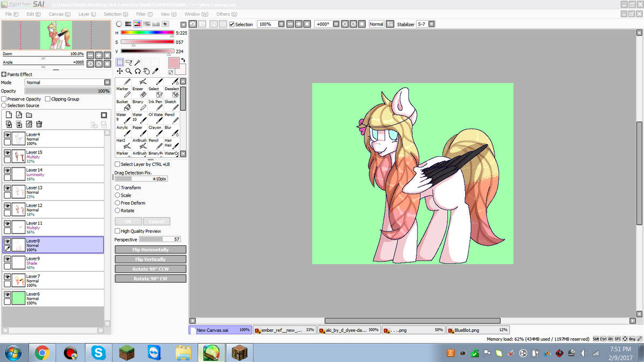Click the Rotate 90° CCW button

[150, 269]
